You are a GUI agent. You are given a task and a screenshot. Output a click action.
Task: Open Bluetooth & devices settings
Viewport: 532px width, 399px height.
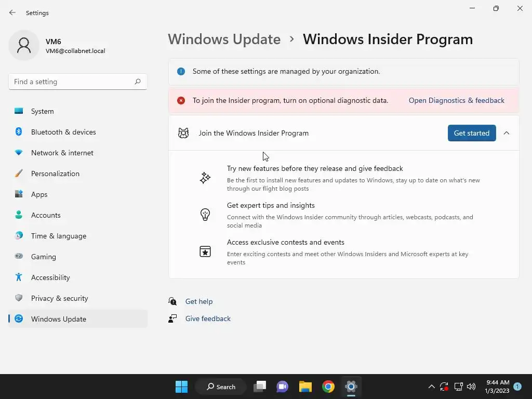click(78, 132)
